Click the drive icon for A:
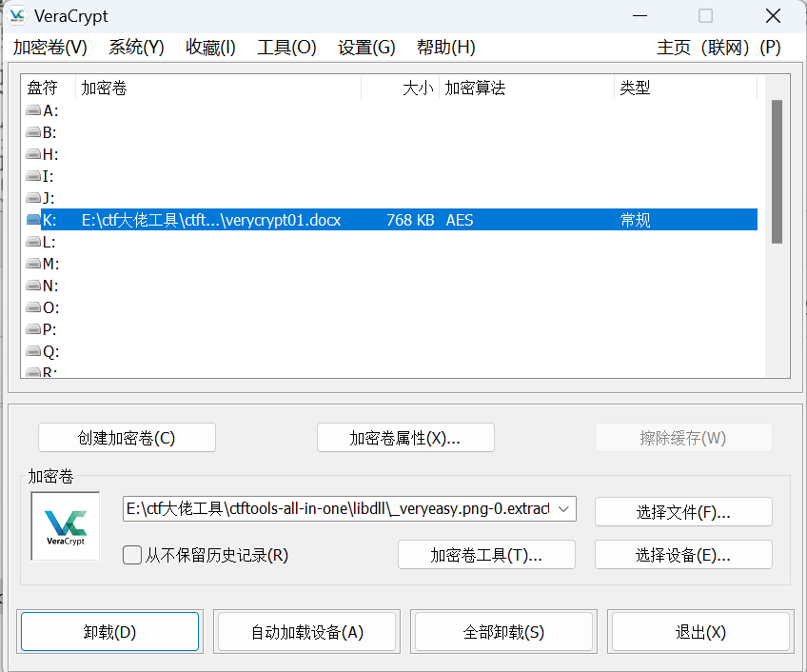 (x=33, y=110)
